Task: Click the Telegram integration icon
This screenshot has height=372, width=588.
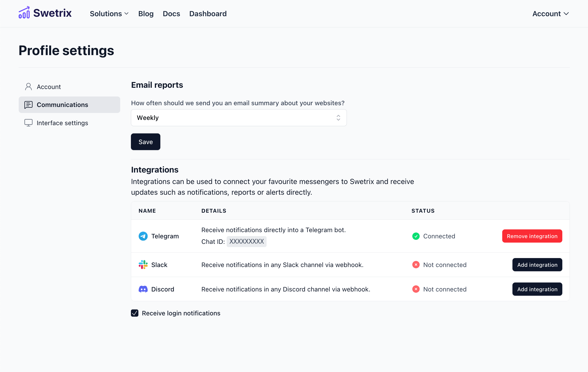Action: tap(143, 236)
